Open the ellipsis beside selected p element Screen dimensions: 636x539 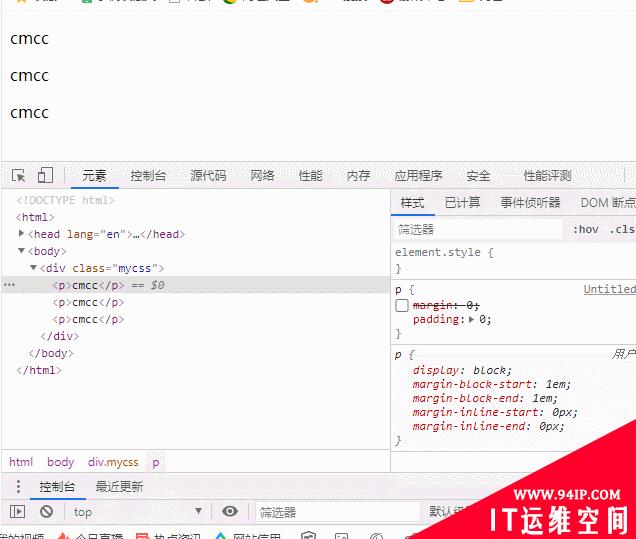click(9, 285)
